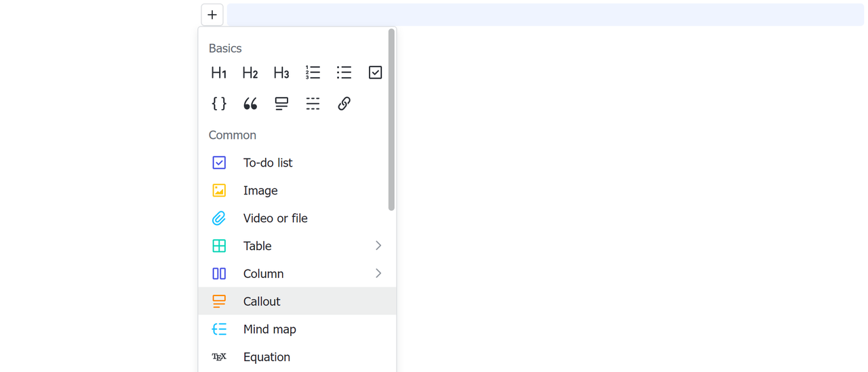Expand the Column submenu arrow
The width and height of the screenshot is (868, 372).
378,274
